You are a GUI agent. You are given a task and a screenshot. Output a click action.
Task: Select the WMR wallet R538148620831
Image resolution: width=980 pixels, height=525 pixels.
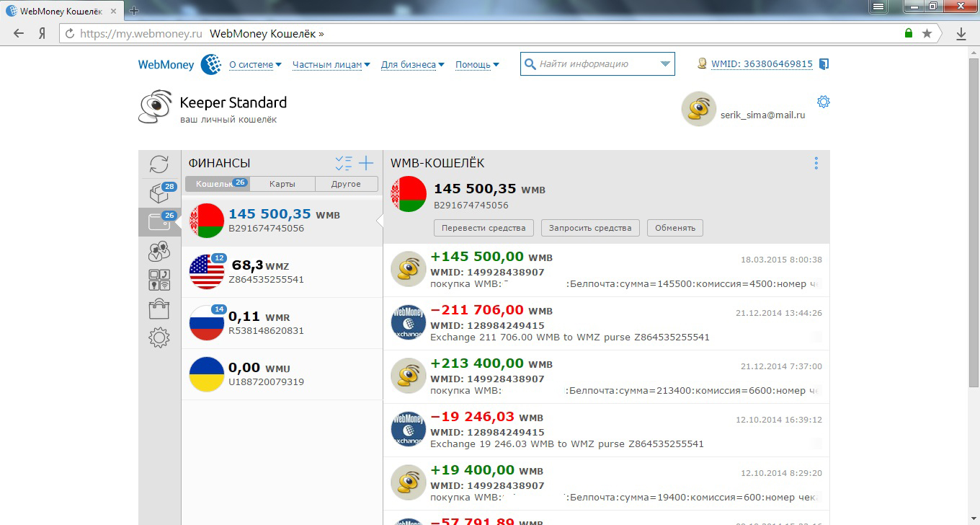[x=282, y=323]
